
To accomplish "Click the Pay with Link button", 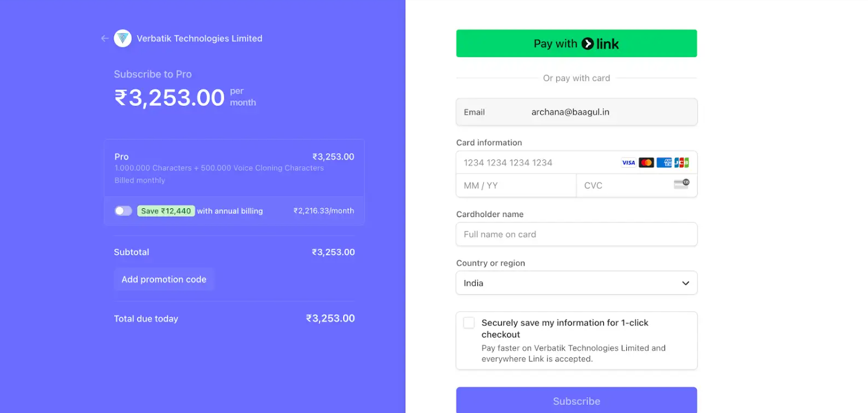I will [577, 44].
